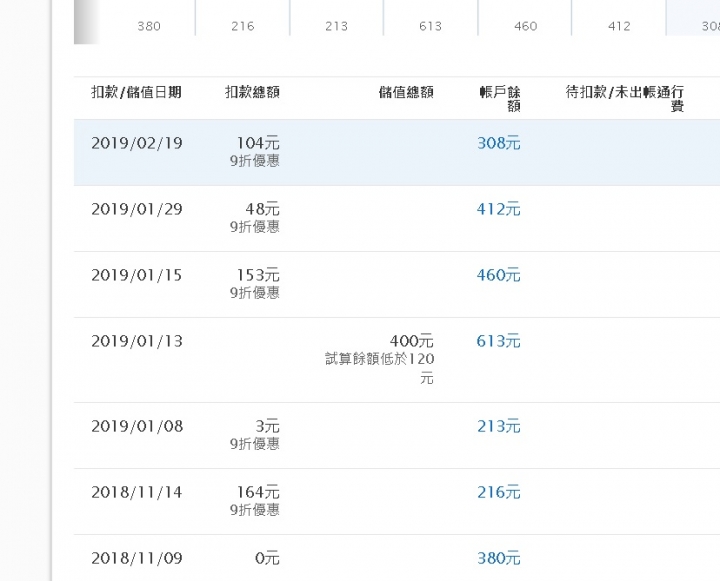
Task: Select the chart column labeled 412
Action: point(619,18)
